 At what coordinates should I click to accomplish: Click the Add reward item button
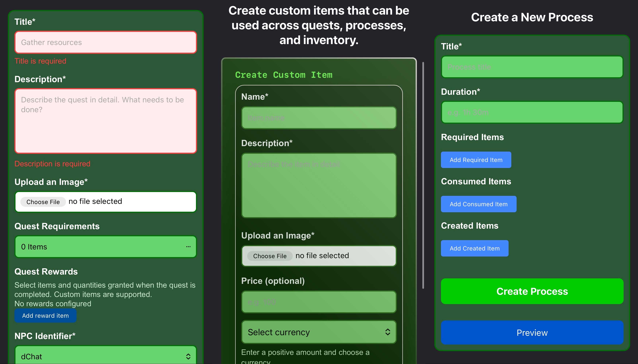[x=45, y=316]
